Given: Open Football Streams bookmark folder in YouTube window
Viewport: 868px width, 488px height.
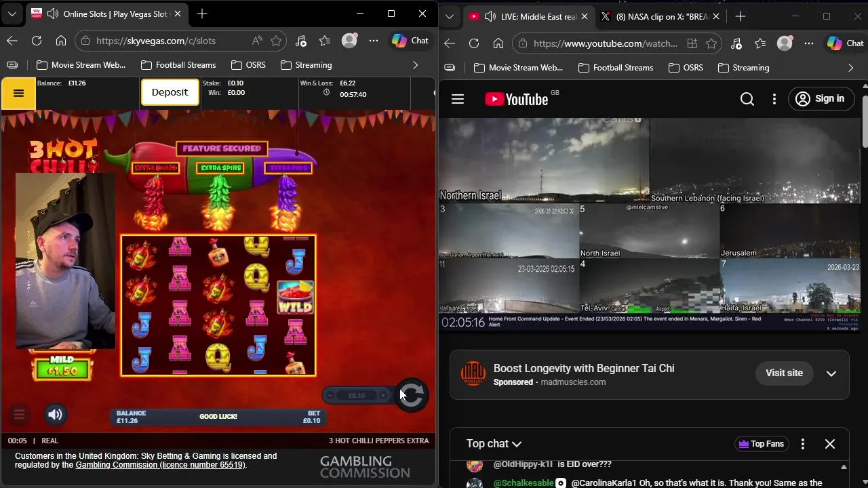Looking at the screenshot, I should [x=616, y=68].
